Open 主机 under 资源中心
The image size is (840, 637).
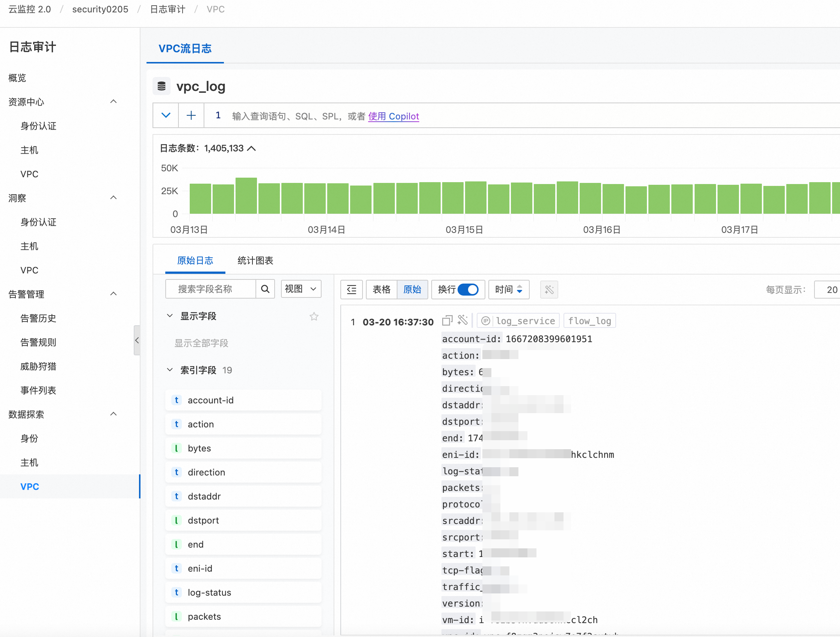30,150
